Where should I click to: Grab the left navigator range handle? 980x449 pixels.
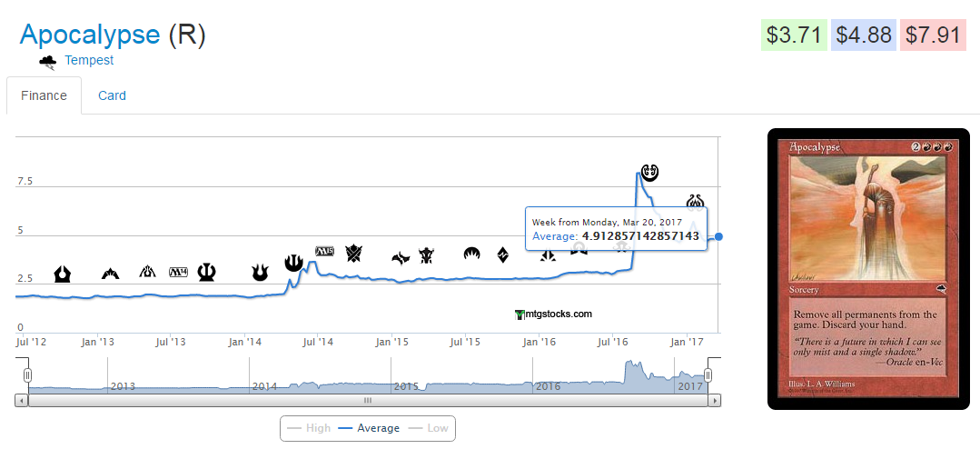pos(27,375)
